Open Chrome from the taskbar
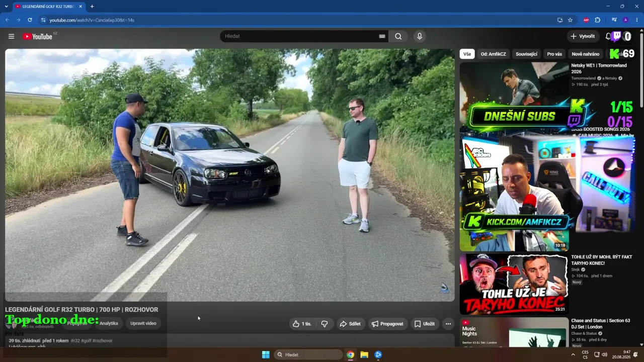The width and height of the screenshot is (644, 362). [x=350, y=354]
